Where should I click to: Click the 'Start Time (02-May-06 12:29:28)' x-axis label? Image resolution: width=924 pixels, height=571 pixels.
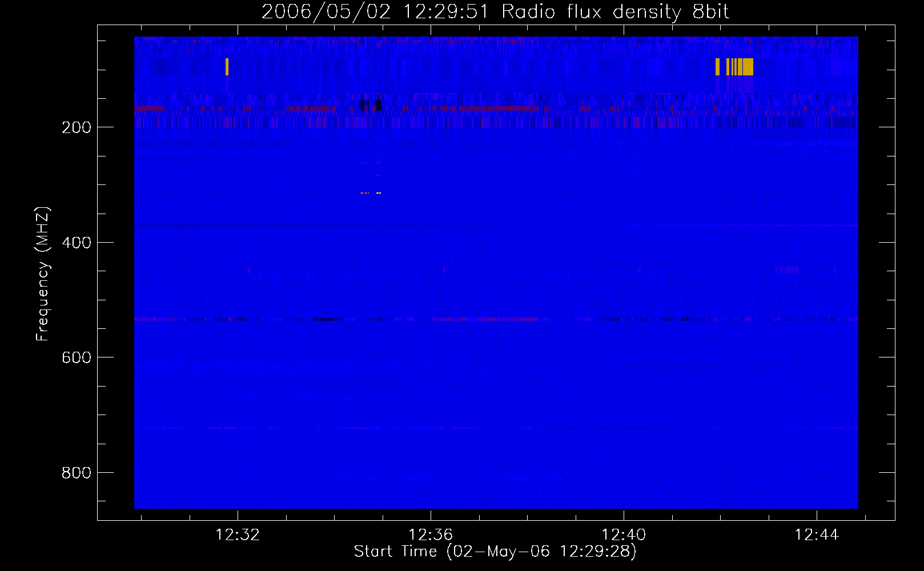495,552
